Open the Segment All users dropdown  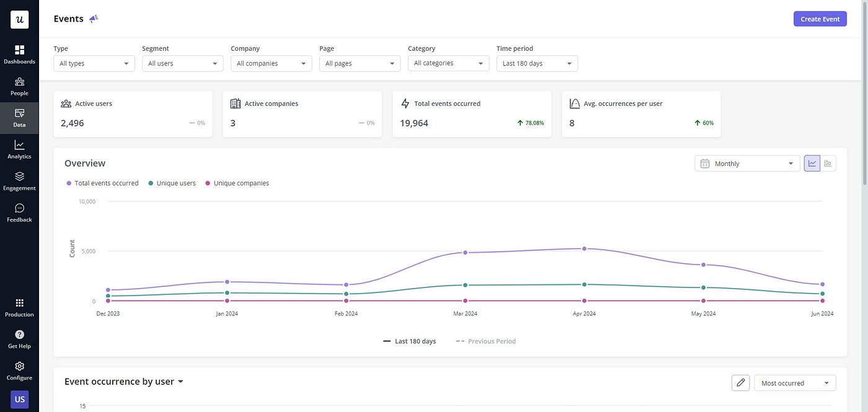point(183,63)
